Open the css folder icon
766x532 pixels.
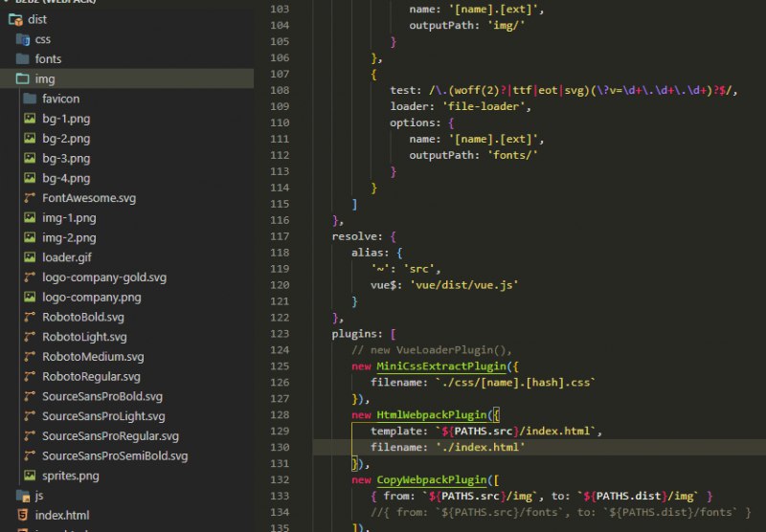click(x=23, y=39)
